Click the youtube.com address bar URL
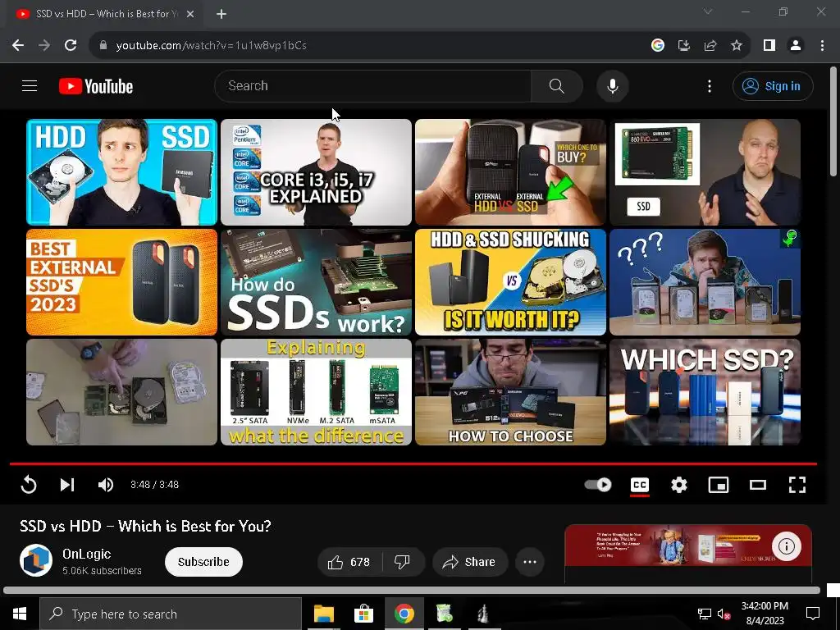Screen dimensions: 840x630 pyautogui.click(x=211, y=46)
